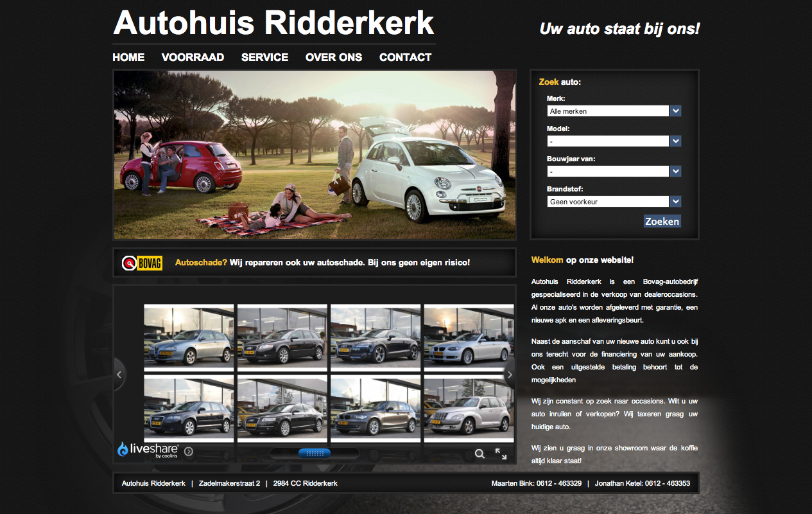Click the footer Autohuis Ridderkerk text

pos(153,483)
